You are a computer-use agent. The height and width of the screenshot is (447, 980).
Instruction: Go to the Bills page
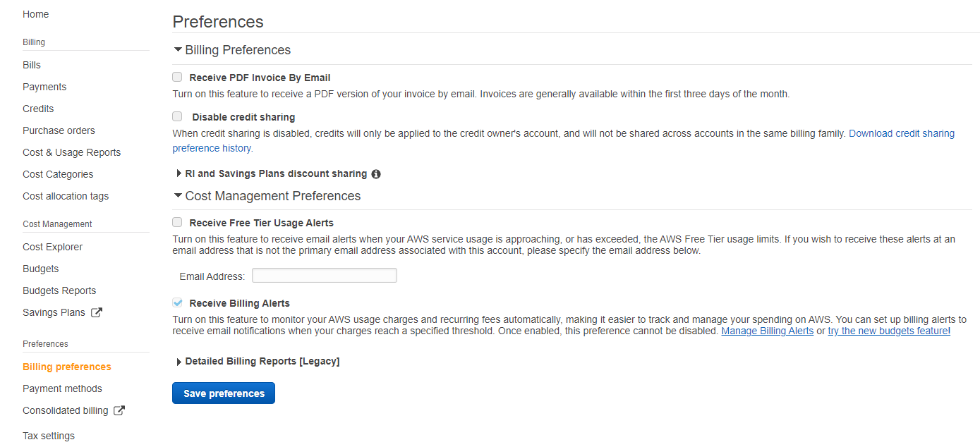click(31, 64)
